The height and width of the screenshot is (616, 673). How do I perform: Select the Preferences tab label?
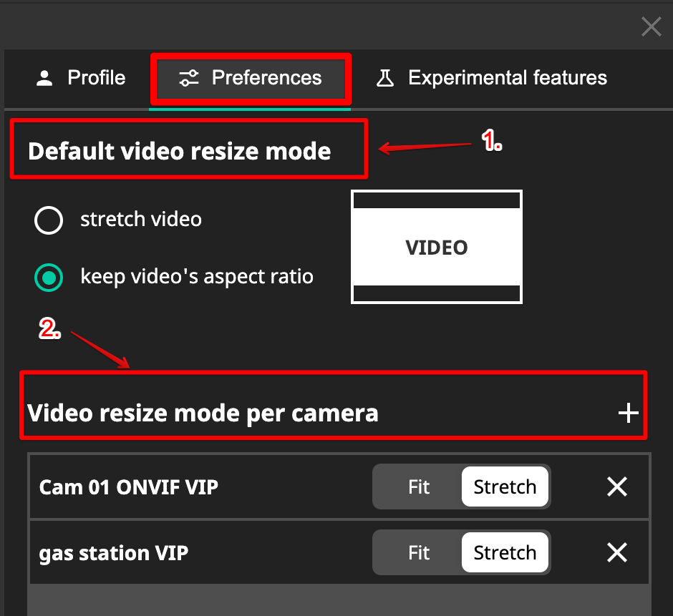click(266, 78)
